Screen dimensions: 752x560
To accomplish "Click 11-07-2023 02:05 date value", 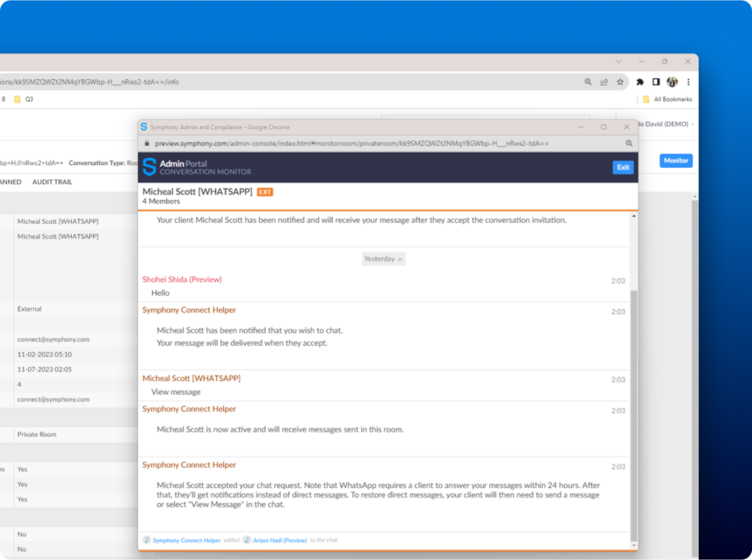I will (x=45, y=369).
